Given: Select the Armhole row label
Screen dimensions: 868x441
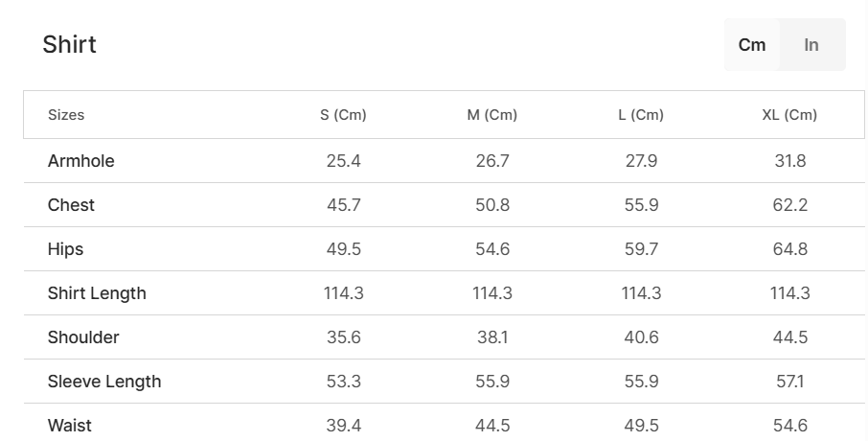Looking at the screenshot, I should 81,161.
